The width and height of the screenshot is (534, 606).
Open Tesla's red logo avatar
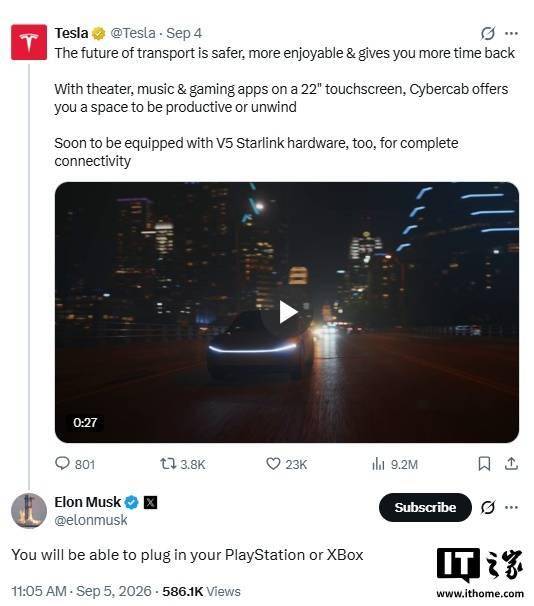click(x=29, y=42)
